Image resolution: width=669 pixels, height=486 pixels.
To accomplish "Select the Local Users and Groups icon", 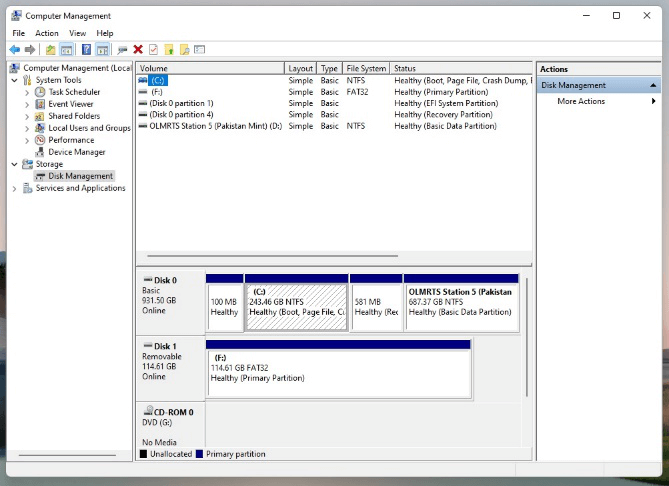I will point(40,128).
